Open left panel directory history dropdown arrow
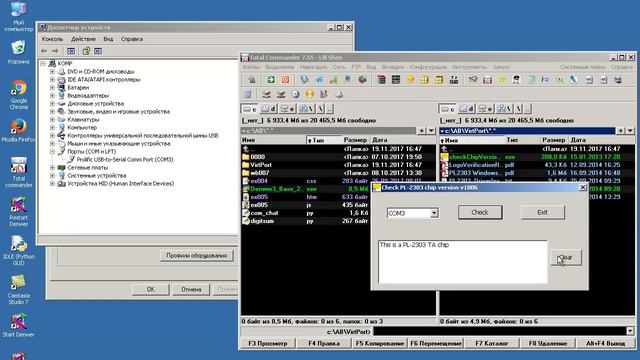640x360 pixels. point(431,131)
